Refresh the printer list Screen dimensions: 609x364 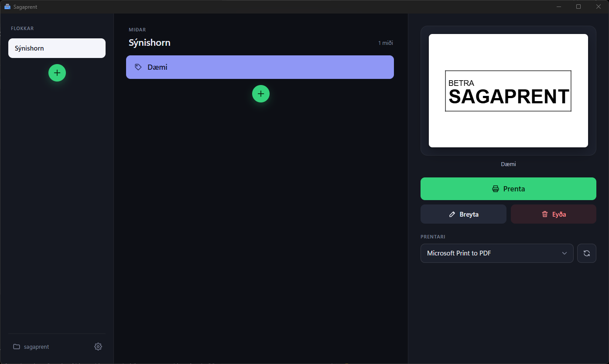pos(586,253)
